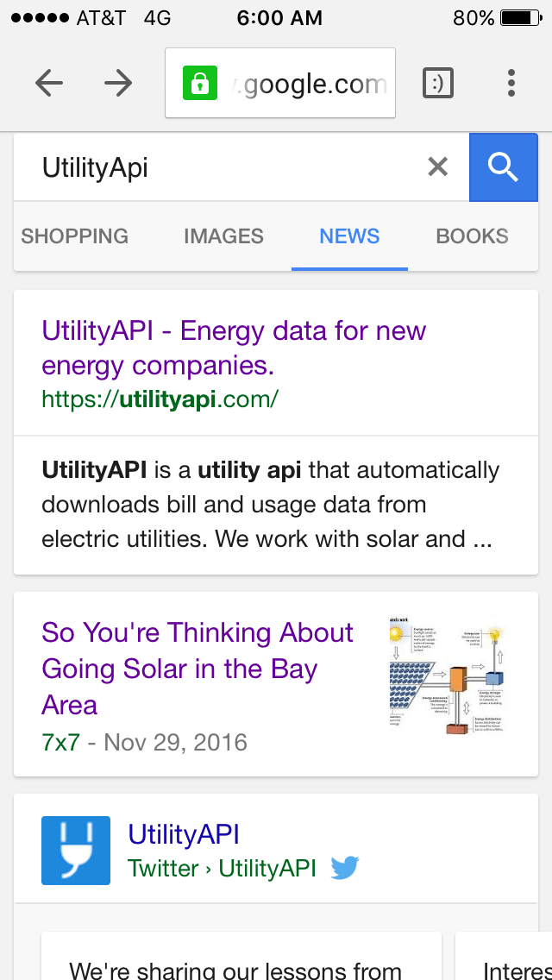
Task: Tap the browser forward arrow
Action: tap(118, 83)
